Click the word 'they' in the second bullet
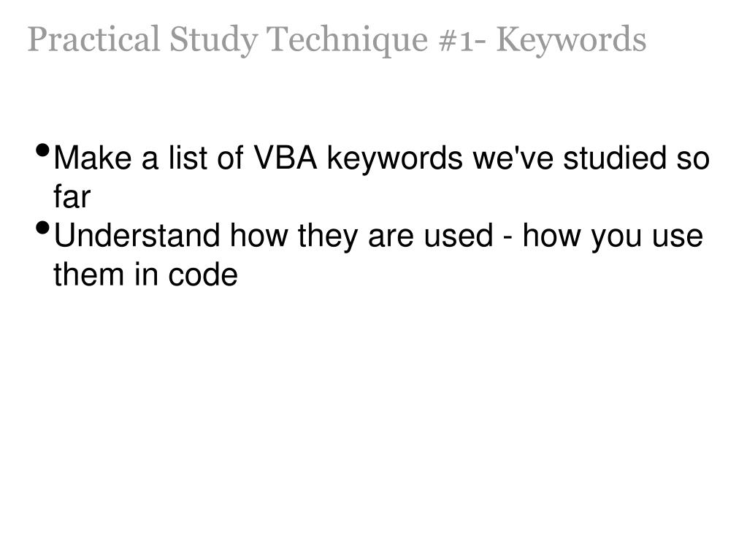Viewport: 747px width, 560px height. click(x=328, y=236)
